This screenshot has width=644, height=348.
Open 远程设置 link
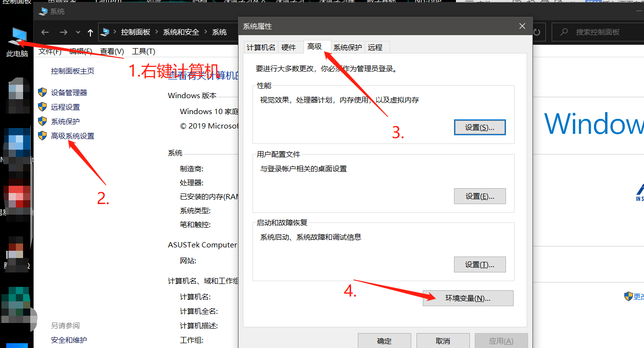(x=65, y=107)
